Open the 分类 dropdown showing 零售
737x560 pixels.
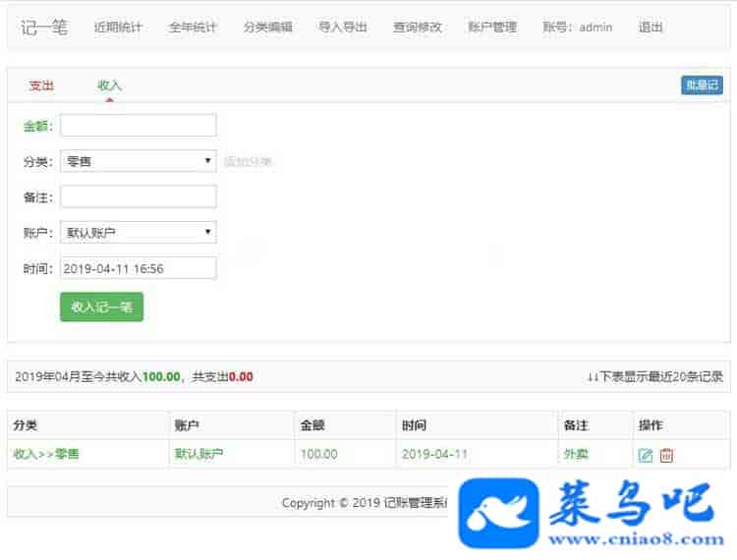[x=138, y=161]
